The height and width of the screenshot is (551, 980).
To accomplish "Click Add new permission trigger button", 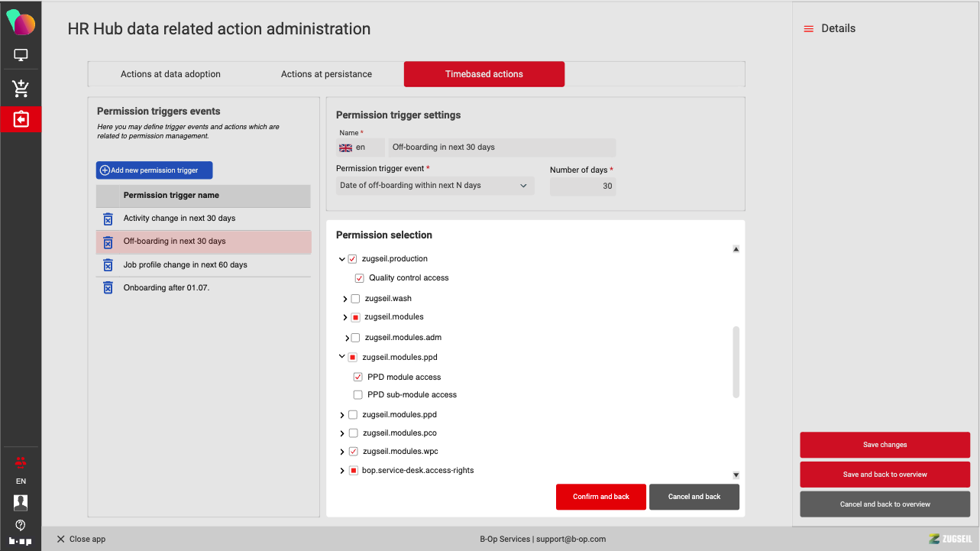I will coord(154,170).
